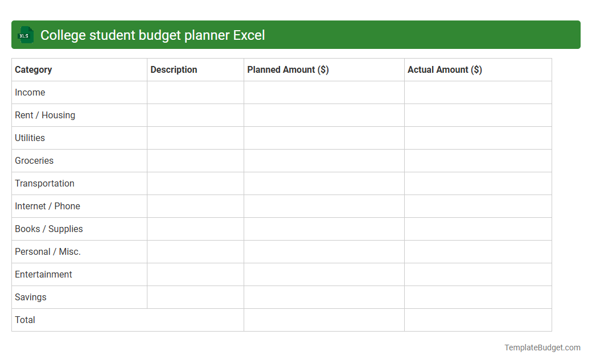Select the Utilities category cell

pyautogui.click(x=30, y=138)
